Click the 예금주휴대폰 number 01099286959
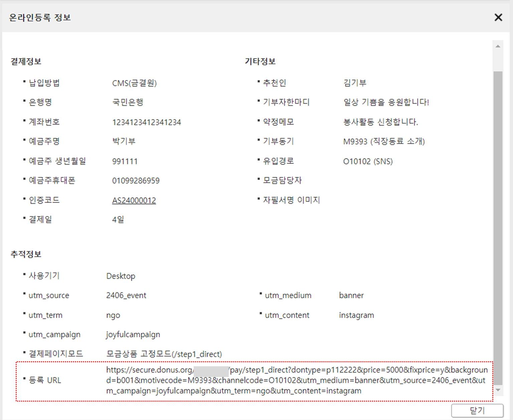The image size is (513, 420). pos(136,181)
